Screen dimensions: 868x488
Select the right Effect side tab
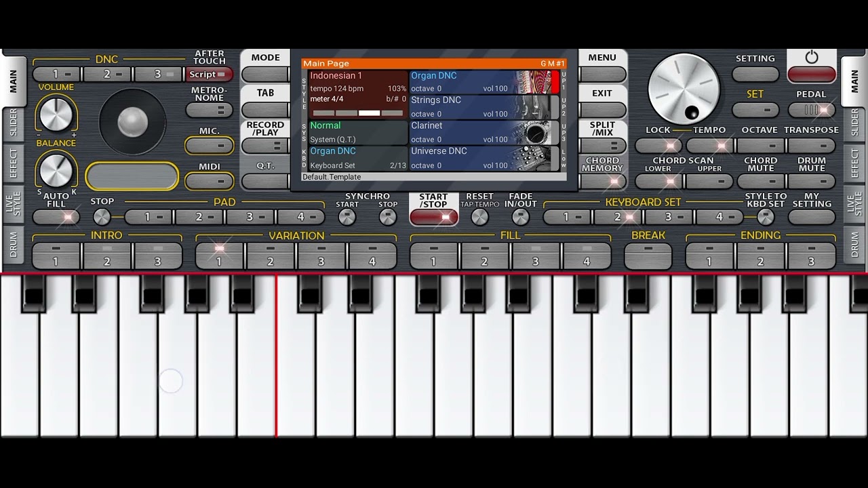pos(854,163)
